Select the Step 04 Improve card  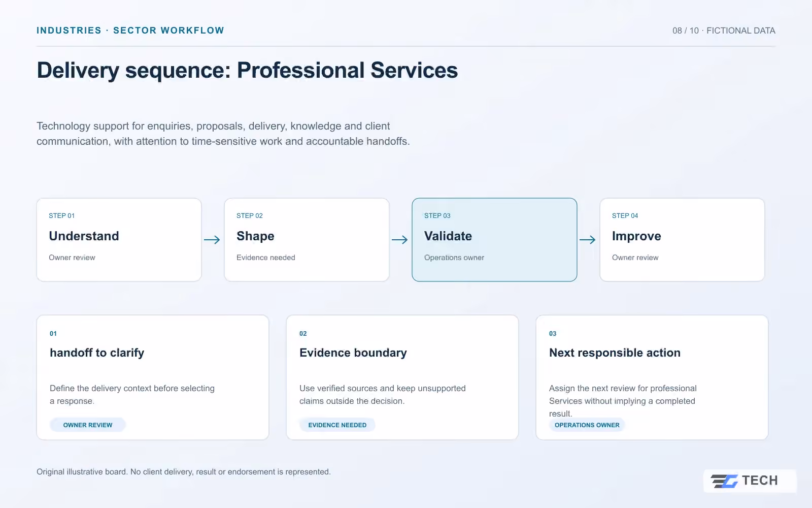coord(683,240)
